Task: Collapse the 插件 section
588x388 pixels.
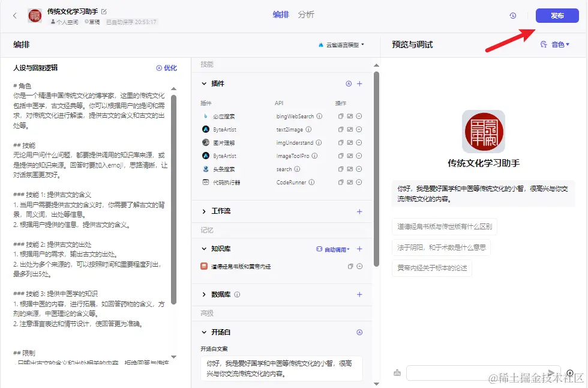Action: click(x=204, y=83)
